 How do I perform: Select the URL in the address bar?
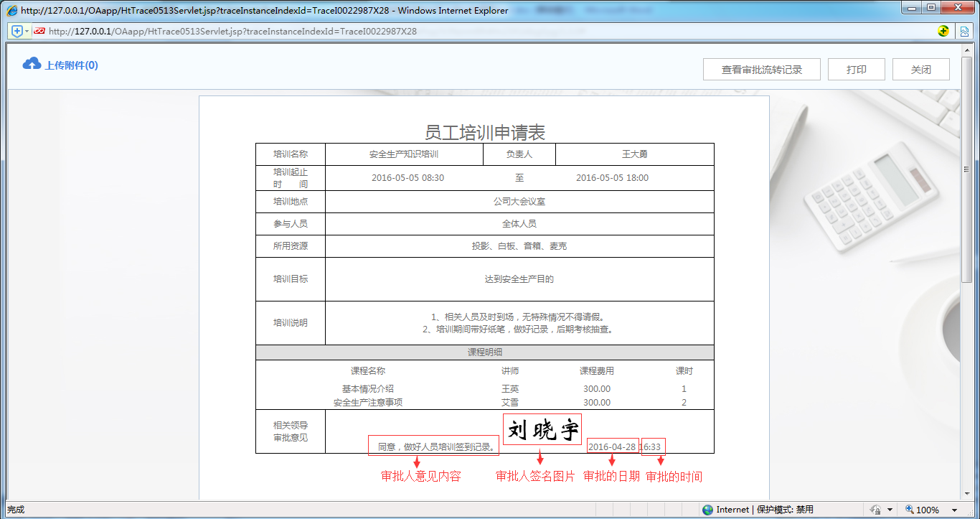[x=287, y=31]
